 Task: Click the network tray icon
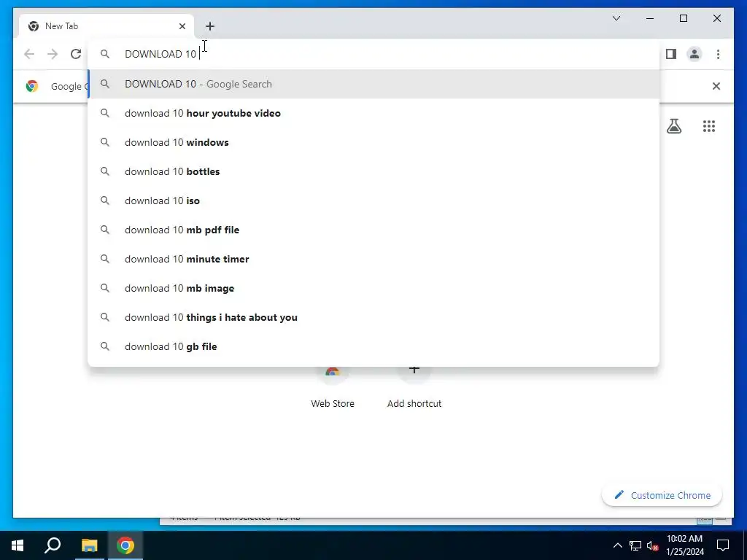[635, 545]
